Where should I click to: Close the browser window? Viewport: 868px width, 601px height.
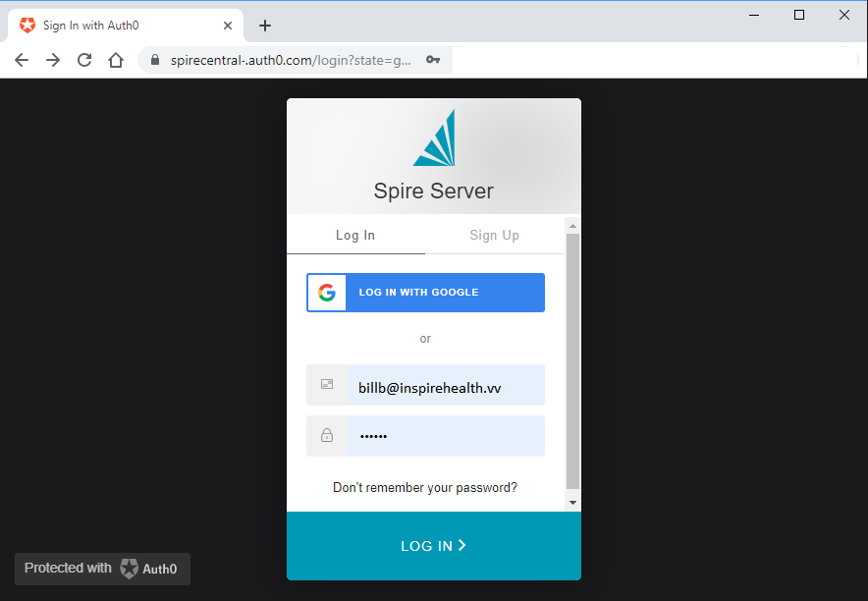pyautogui.click(x=844, y=15)
